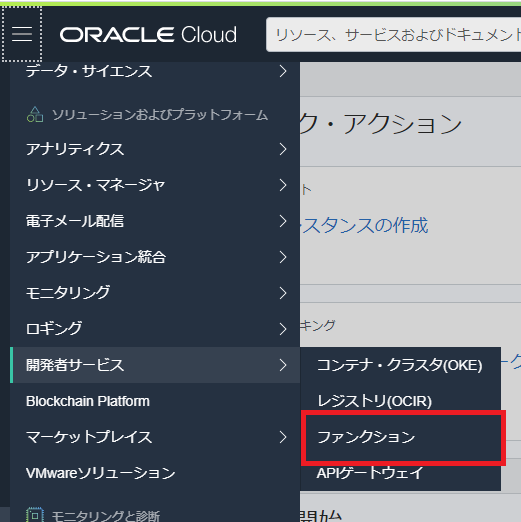Open VMwareソリューション
The height and width of the screenshot is (522, 521).
155,473
